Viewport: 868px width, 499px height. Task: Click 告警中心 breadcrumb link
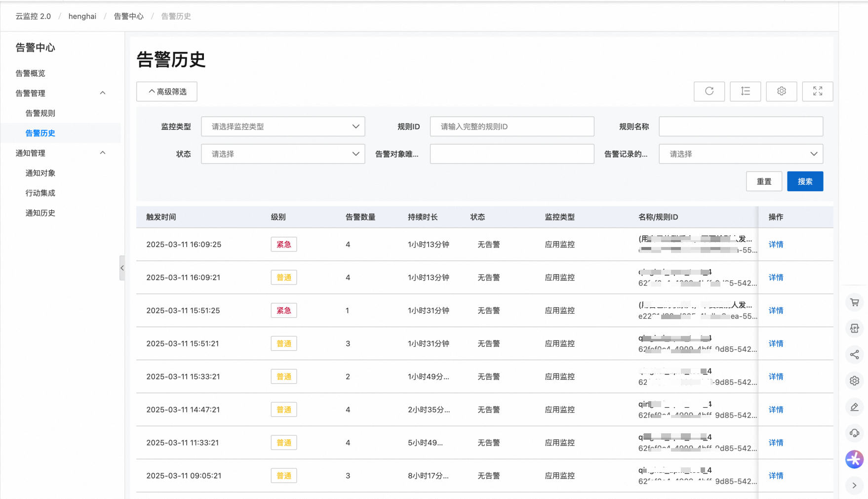[128, 16]
